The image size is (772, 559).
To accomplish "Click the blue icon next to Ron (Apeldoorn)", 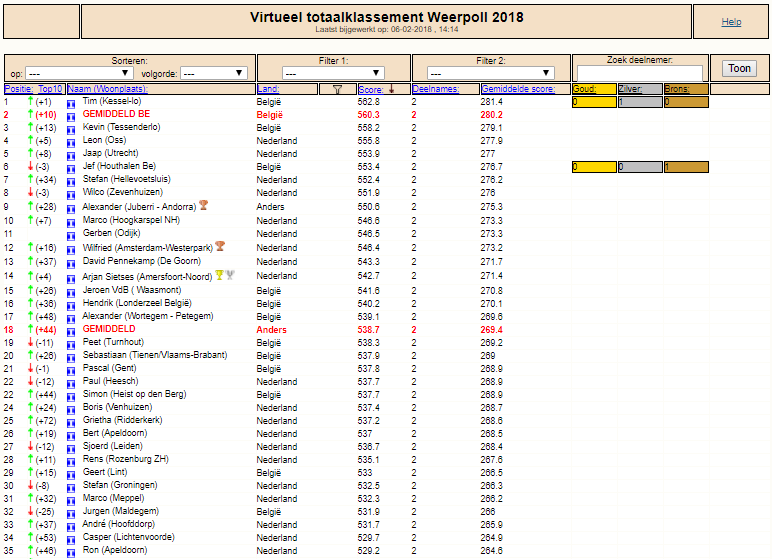I will point(71,553).
